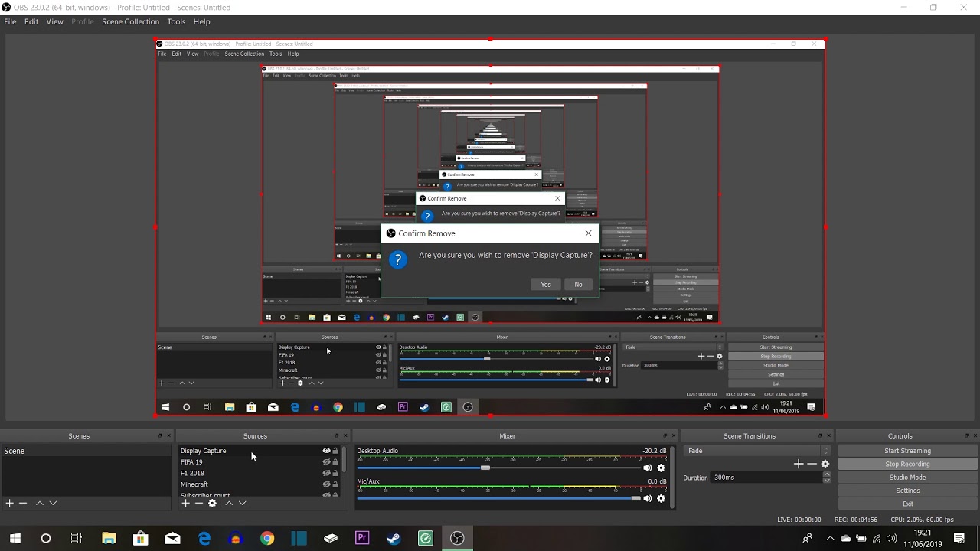Float the Scene Transitions dock with its undock icon
The height and width of the screenshot is (551, 980).
click(819, 436)
